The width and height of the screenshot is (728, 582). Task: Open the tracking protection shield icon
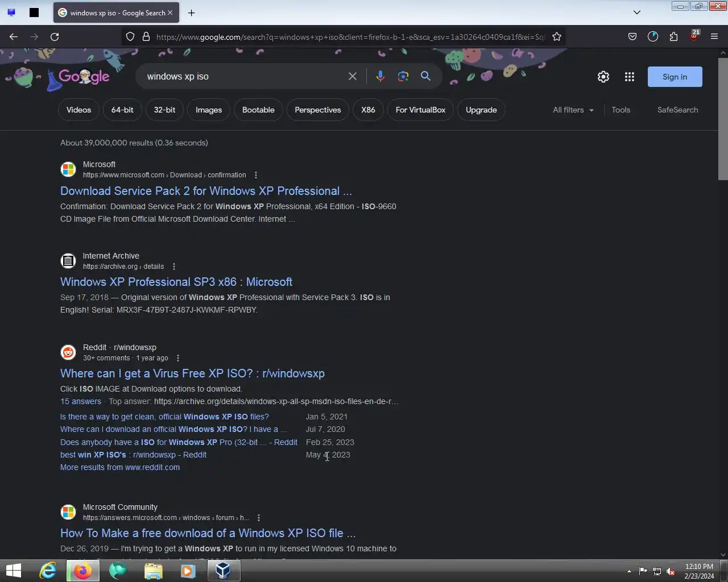(130, 36)
